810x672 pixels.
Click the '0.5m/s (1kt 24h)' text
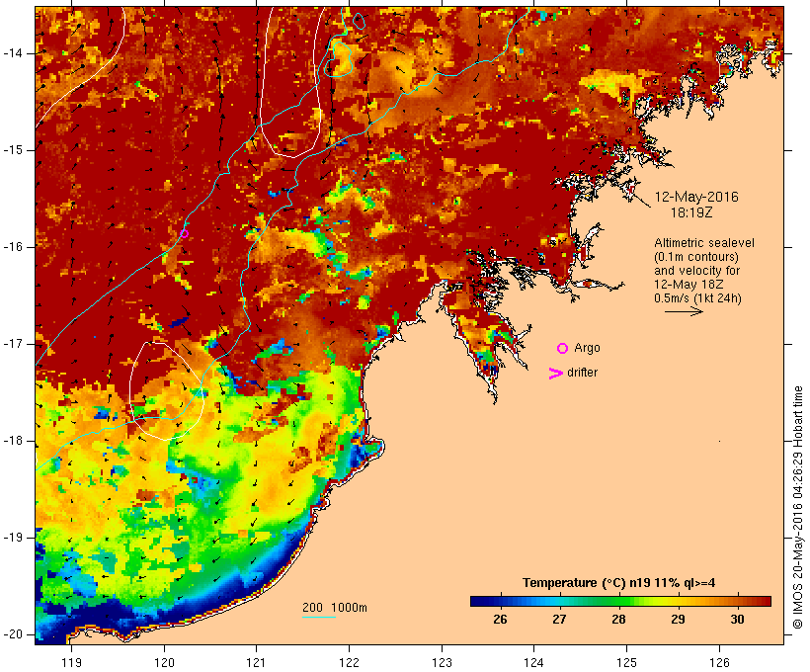[x=697, y=298]
